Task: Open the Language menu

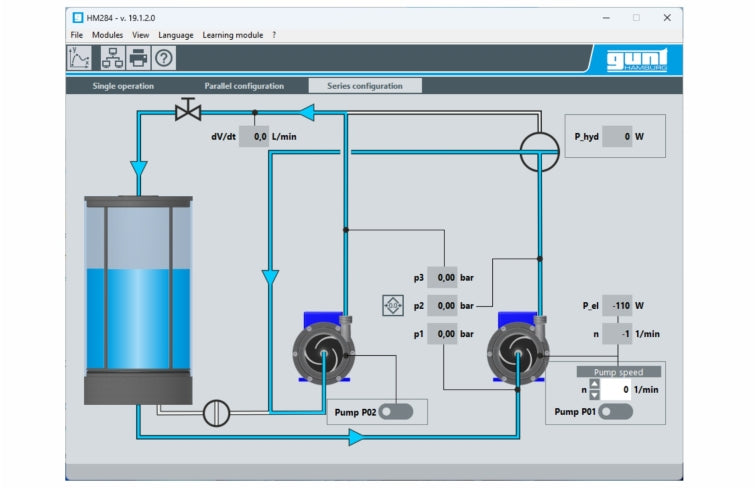Action: (x=175, y=35)
